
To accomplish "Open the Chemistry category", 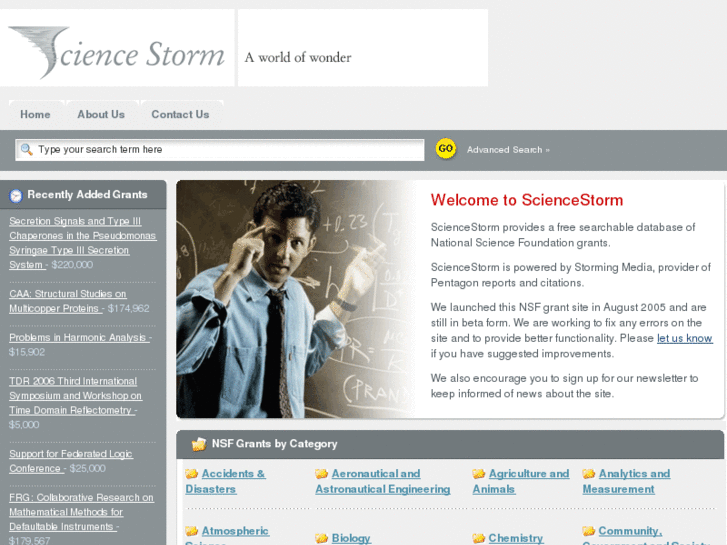I will point(516,538).
